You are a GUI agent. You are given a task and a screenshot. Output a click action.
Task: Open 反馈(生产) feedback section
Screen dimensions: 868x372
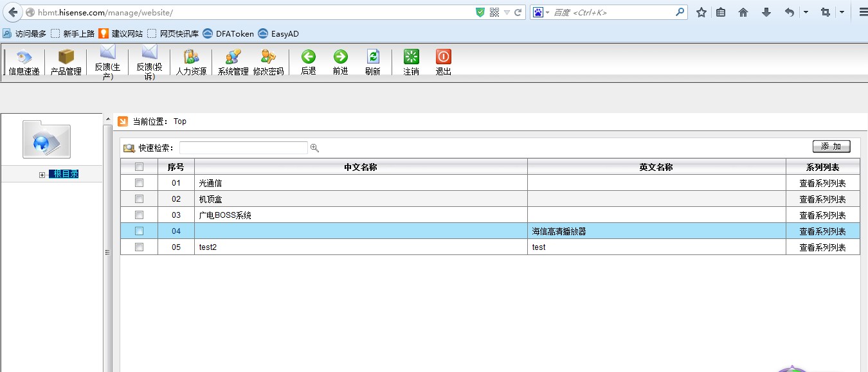(107, 63)
